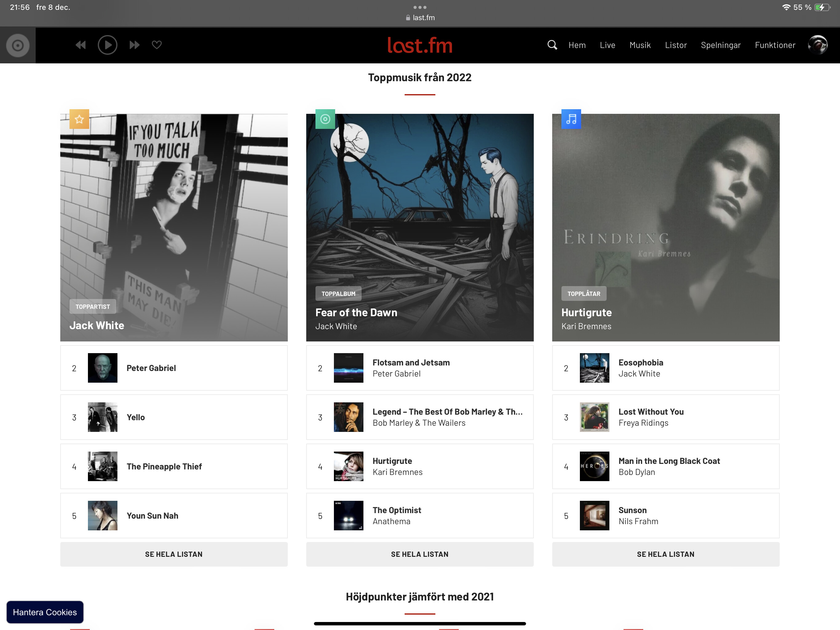
Task: Click the blue music note icon on Erindring album
Action: [571, 120]
